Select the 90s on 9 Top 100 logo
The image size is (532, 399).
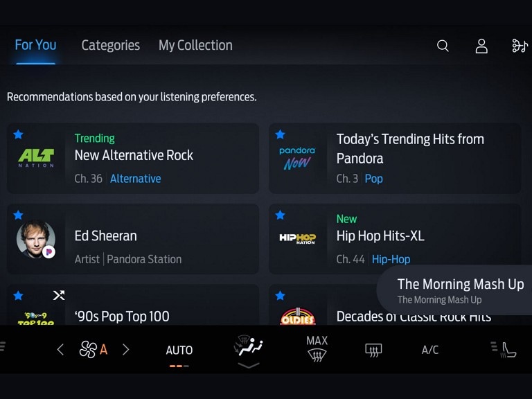36,319
